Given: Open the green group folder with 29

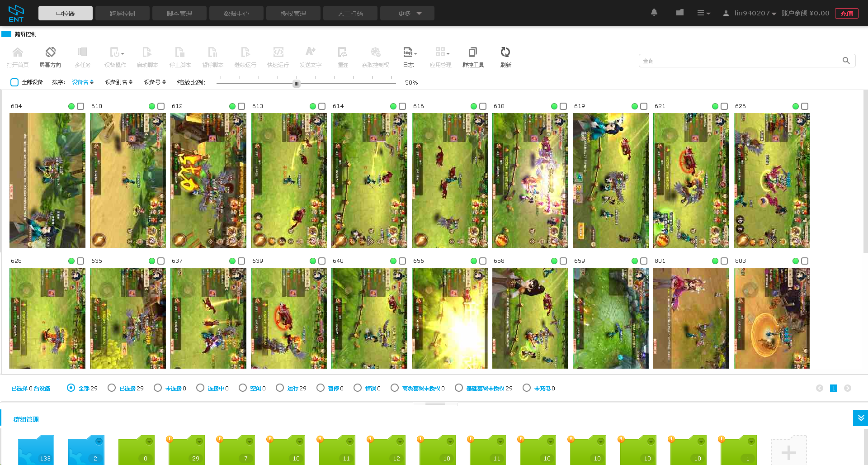Looking at the screenshot, I should (187, 450).
